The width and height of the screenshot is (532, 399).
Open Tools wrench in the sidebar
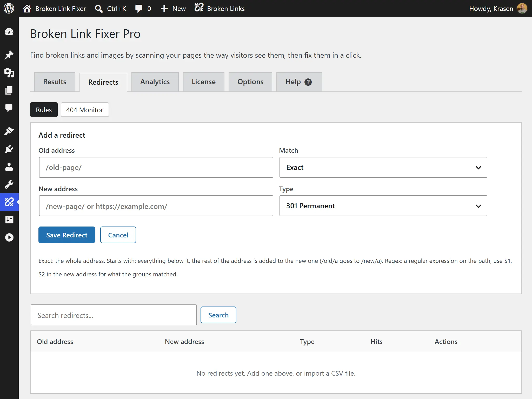pos(9,184)
